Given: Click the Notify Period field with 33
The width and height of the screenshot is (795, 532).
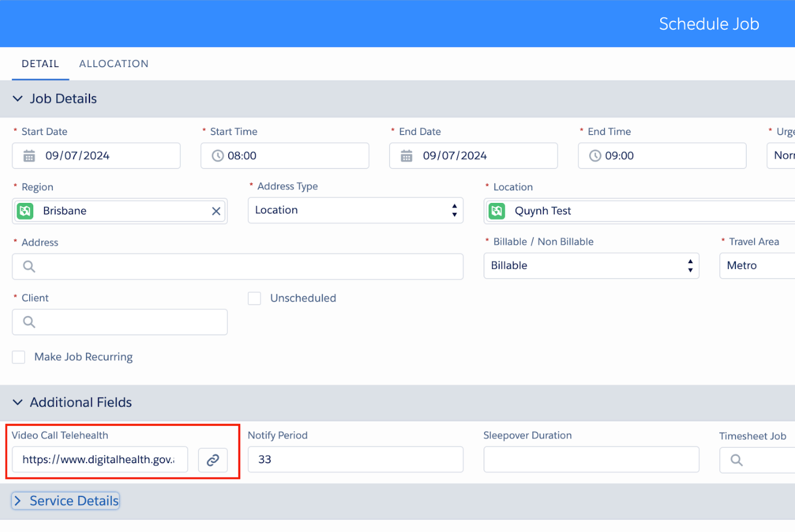Looking at the screenshot, I should coord(356,460).
